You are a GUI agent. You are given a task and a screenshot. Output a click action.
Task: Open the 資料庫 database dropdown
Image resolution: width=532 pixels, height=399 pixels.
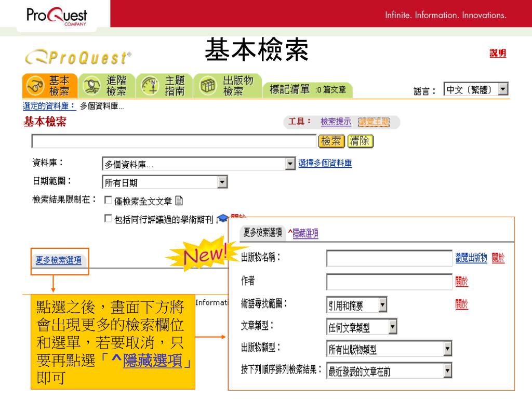tap(198, 164)
